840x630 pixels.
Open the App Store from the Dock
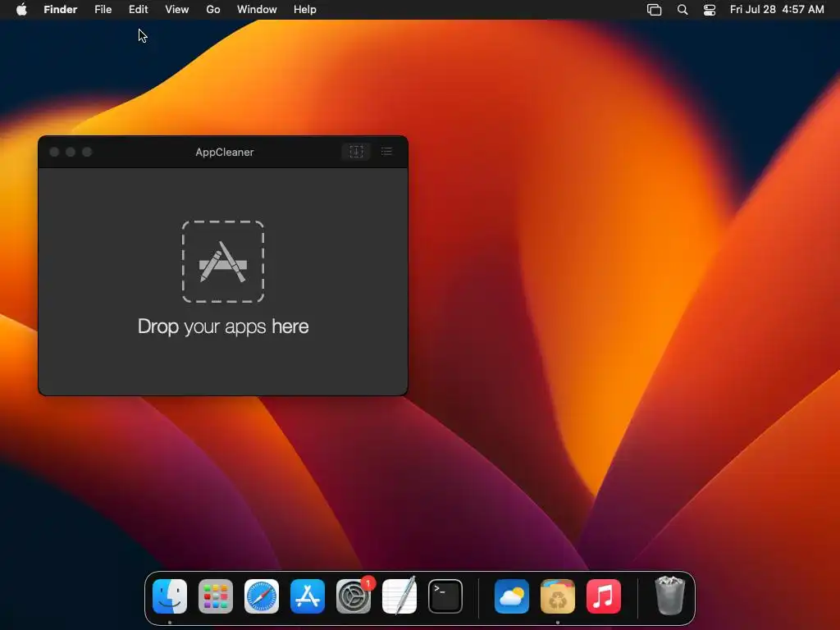[308, 596]
